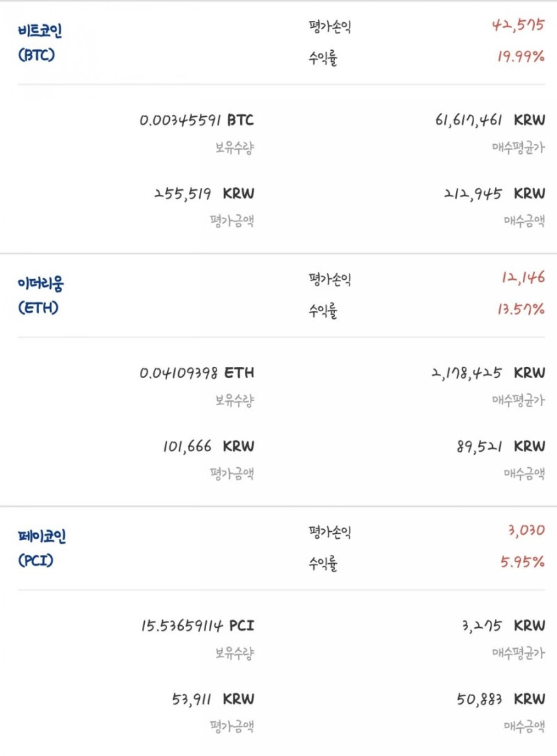557x756 pixels.
Task: Select PCI return rate 5.95%
Action: click(x=522, y=562)
